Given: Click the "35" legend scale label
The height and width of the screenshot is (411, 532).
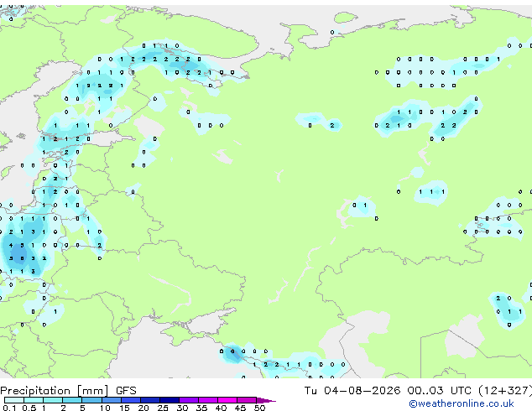Looking at the screenshot, I should click(201, 408).
